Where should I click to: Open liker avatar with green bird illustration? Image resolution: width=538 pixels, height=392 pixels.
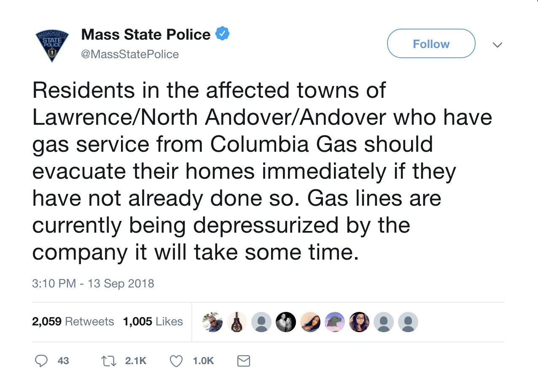335,322
